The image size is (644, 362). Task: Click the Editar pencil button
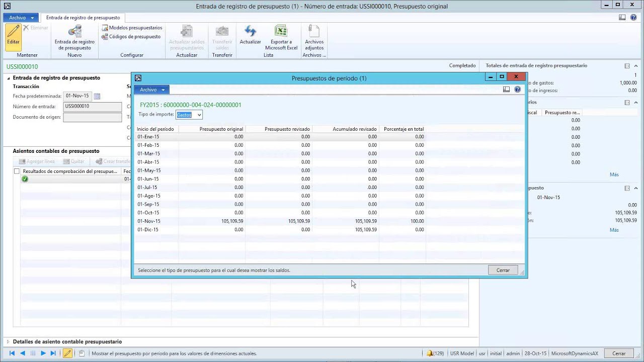pos(13,37)
